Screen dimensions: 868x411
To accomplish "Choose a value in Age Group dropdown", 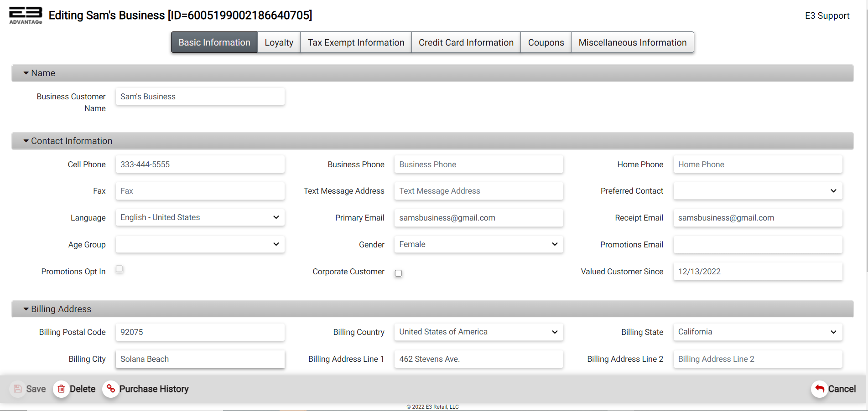I will tap(200, 244).
